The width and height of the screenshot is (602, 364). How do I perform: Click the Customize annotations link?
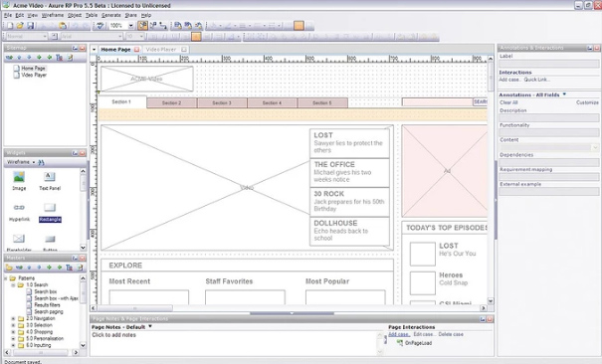coord(587,102)
